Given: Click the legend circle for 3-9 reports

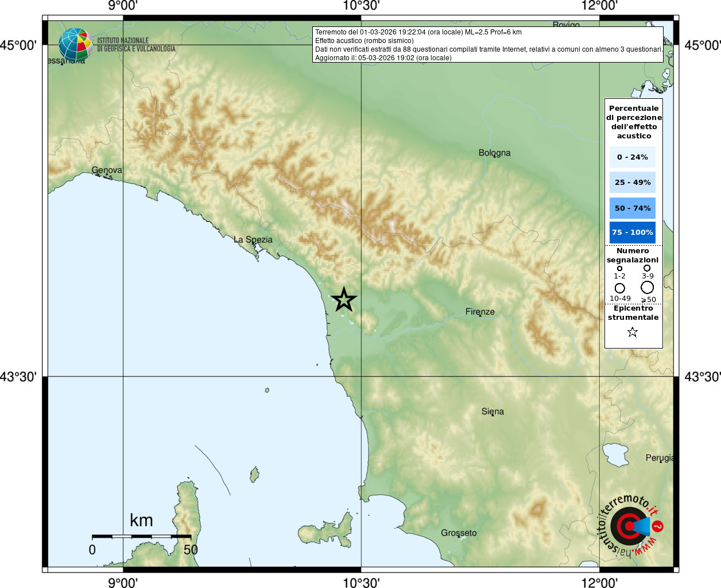Looking at the screenshot, I should pyautogui.click(x=647, y=268).
